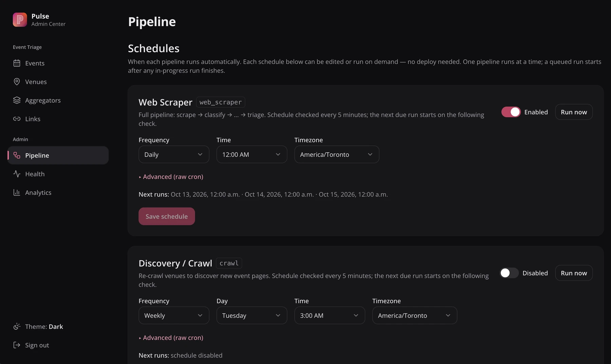Viewport: 611px width, 364px height.
Task: Switch the Dark theme setting
Action: pyautogui.click(x=58, y=326)
